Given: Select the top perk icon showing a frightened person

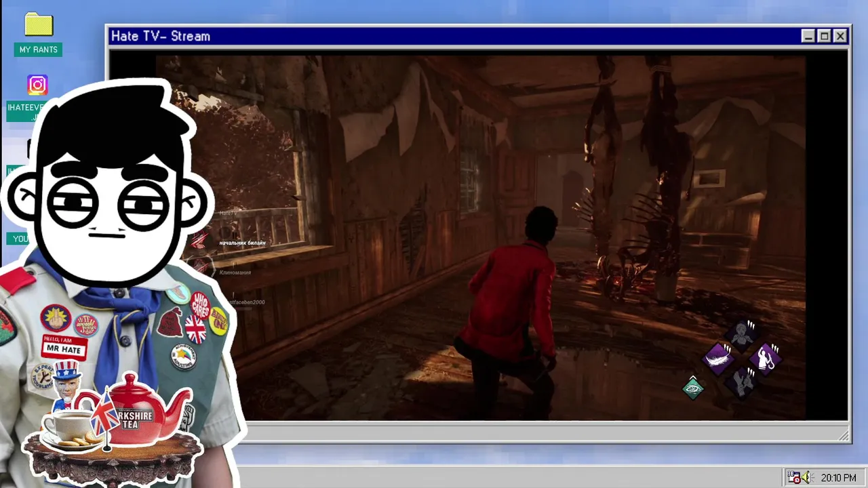Looking at the screenshot, I should 743,334.
